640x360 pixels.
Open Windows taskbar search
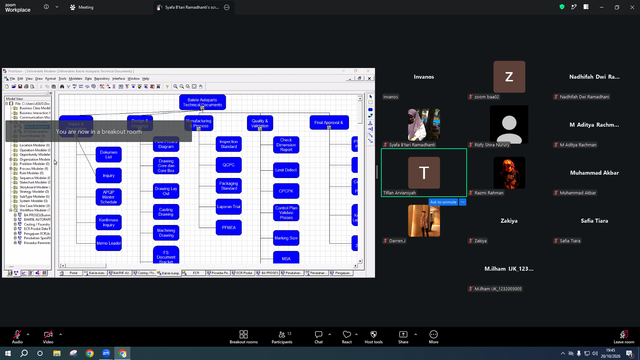24,353
